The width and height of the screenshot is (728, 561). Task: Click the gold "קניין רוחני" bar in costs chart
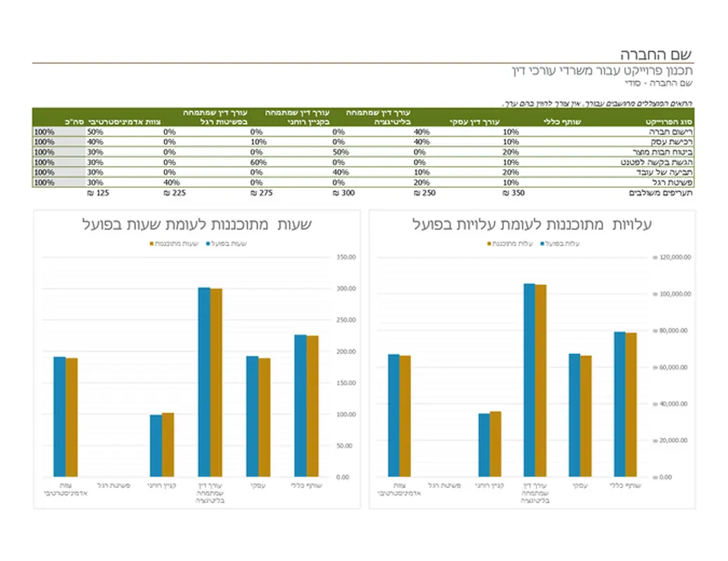496,444
